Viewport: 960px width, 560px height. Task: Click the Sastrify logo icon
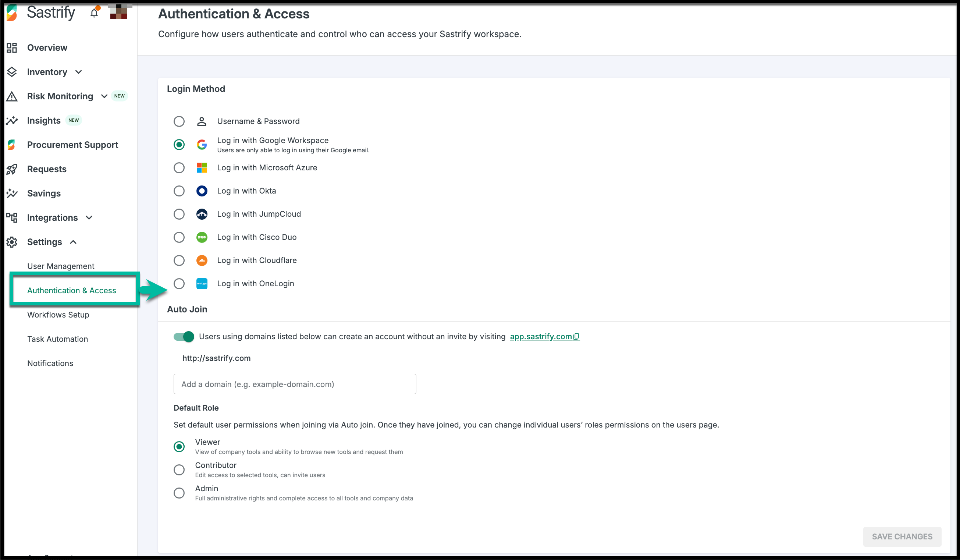tap(12, 13)
